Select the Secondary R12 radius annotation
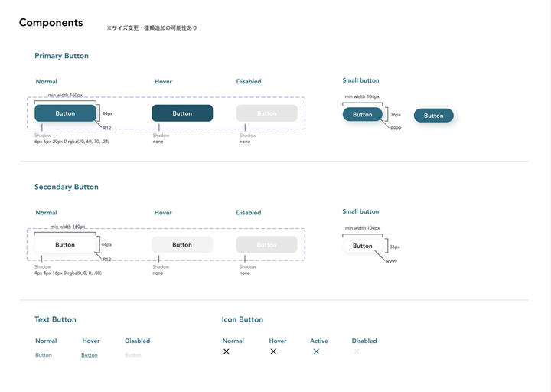The height and width of the screenshot is (392, 551). point(107,259)
